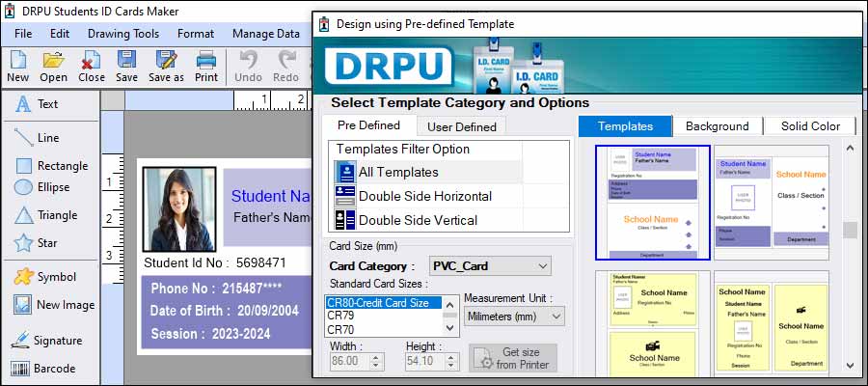Click the Double Side Horizontal filter icon
This screenshot has height=386, width=868.
pyautogui.click(x=345, y=196)
